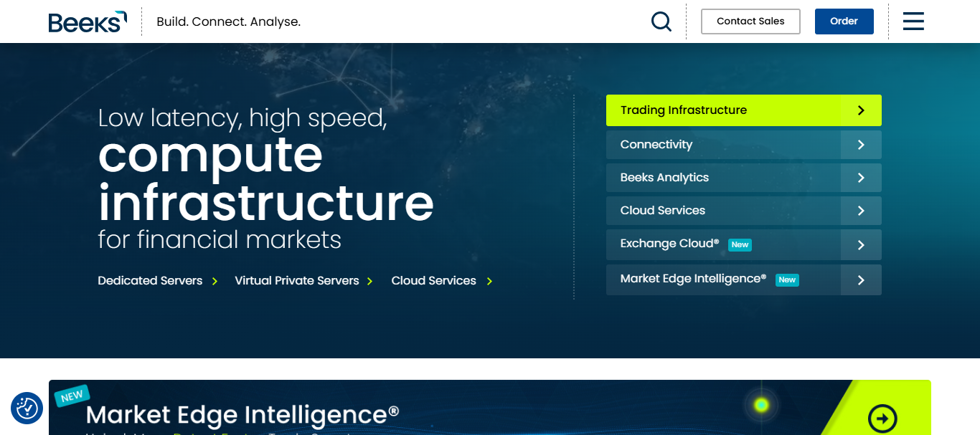Image resolution: width=980 pixels, height=435 pixels.
Task: Click New badge beside Market Edge Intelligence
Action: point(787,280)
